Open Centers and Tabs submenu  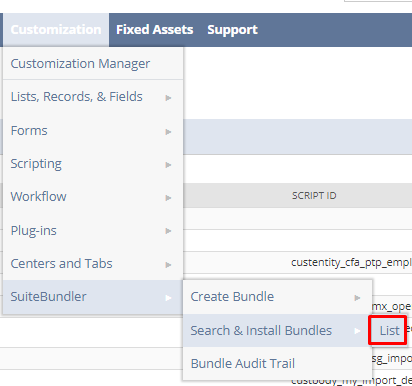point(93,263)
